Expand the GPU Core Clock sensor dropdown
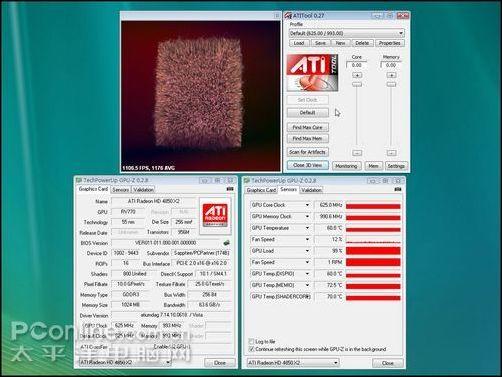This screenshot has width=502, height=377. click(x=307, y=205)
